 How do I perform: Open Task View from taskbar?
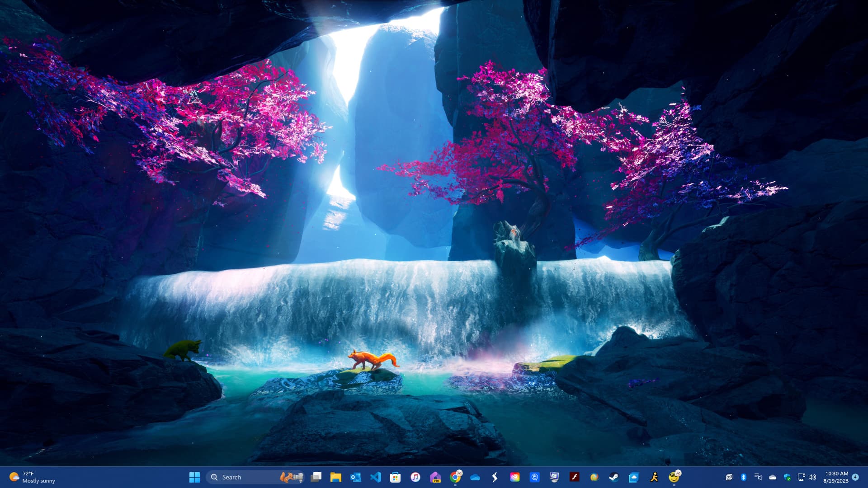tap(316, 477)
